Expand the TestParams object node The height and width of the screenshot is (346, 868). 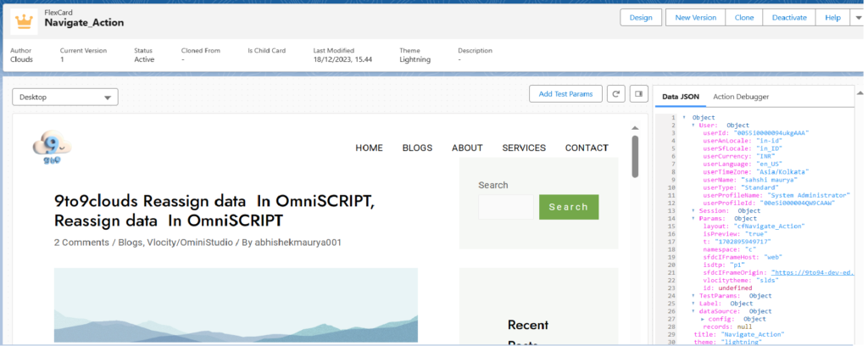coord(693,296)
